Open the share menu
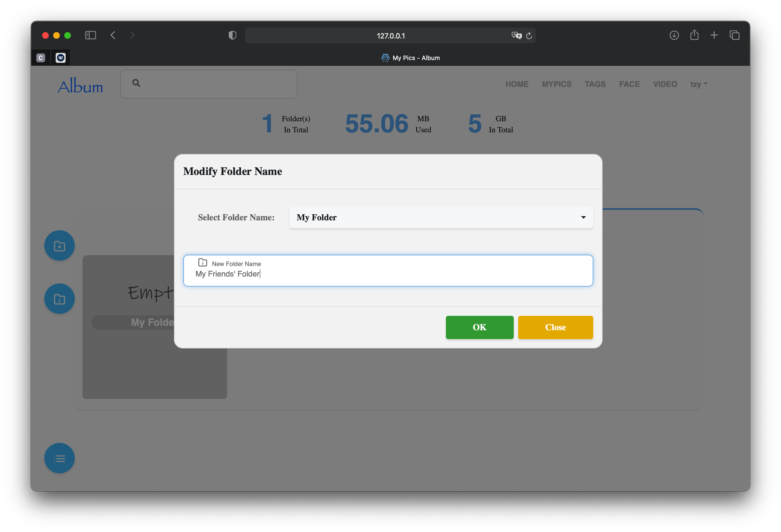781x532 pixels. click(x=694, y=35)
